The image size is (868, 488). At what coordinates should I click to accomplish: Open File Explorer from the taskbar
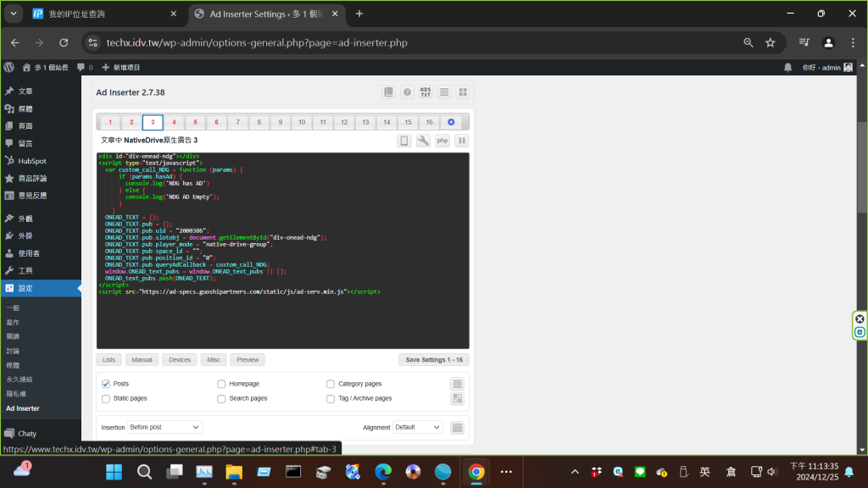tap(234, 472)
